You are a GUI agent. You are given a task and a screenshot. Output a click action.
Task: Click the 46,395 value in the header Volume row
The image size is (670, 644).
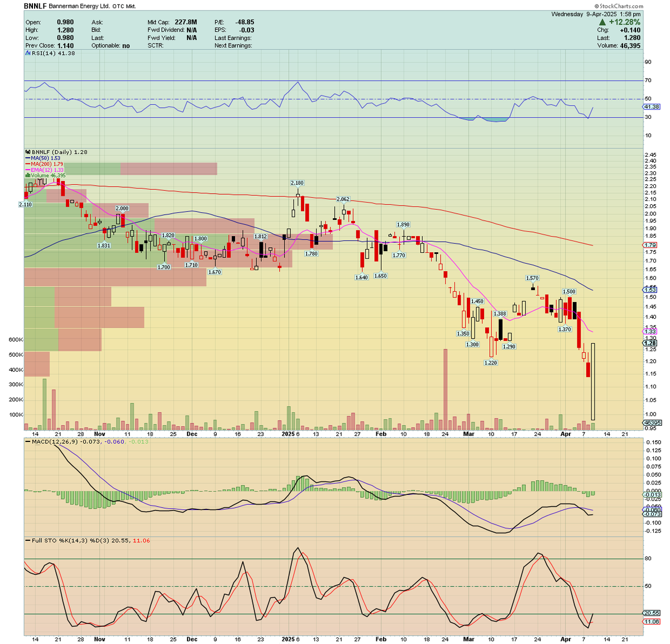tap(630, 46)
